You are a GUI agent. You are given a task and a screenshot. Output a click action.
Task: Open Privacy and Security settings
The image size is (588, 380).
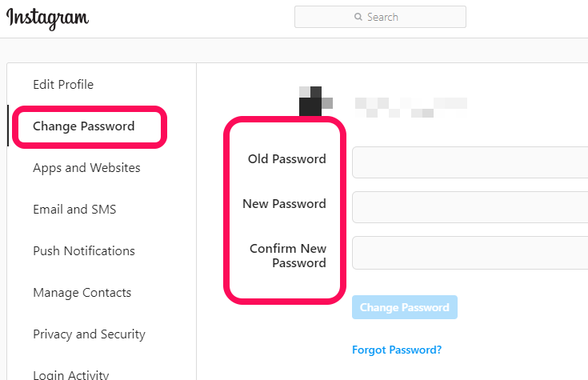pos(90,334)
